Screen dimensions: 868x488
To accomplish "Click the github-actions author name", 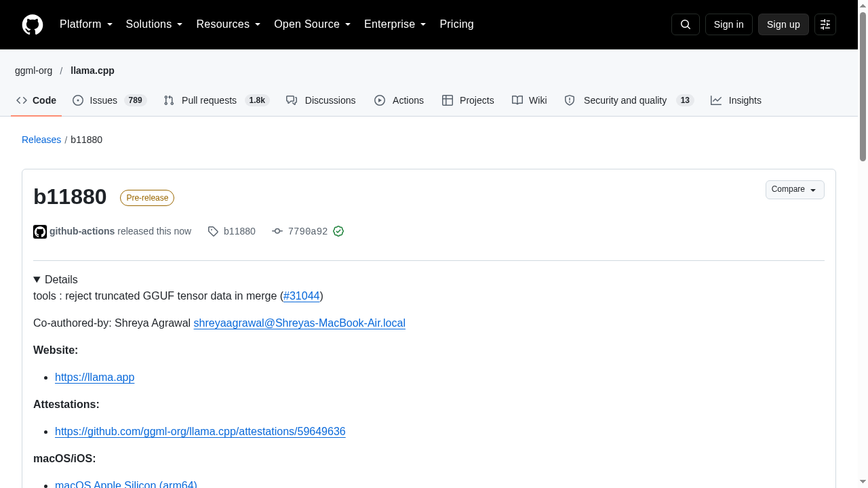I will [x=82, y=231].
